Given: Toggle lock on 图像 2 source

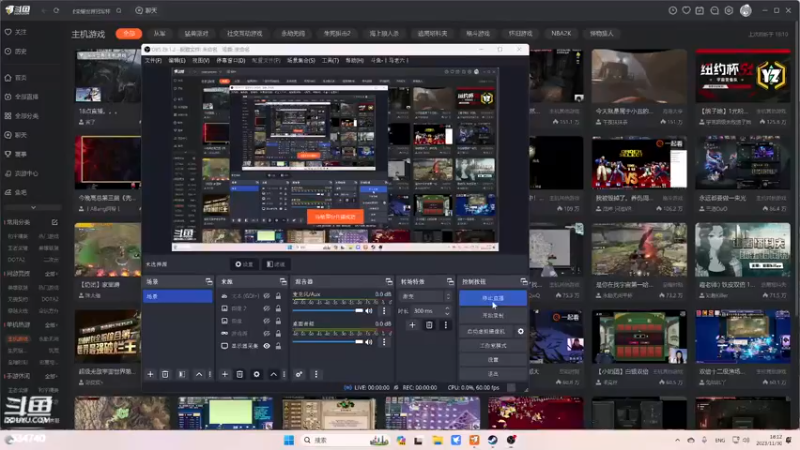Looking at the screenshot, I should 278,308.
